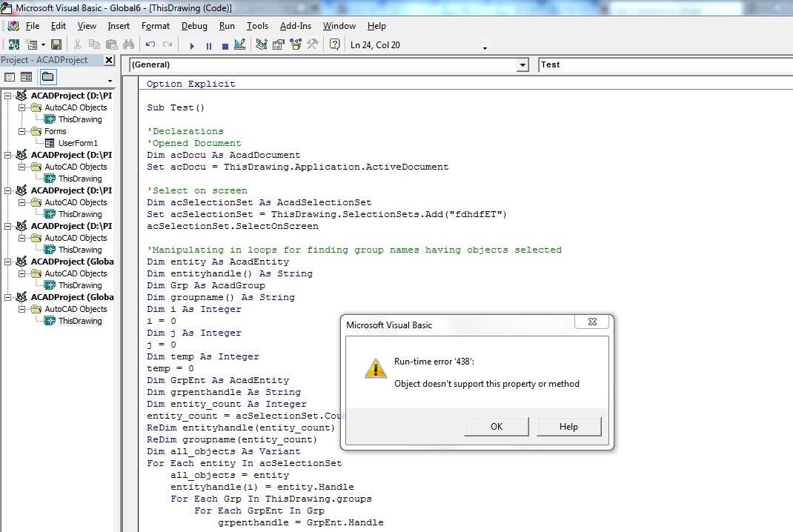Toggle Folders icon in Project panel

click(x=48, y=77)
